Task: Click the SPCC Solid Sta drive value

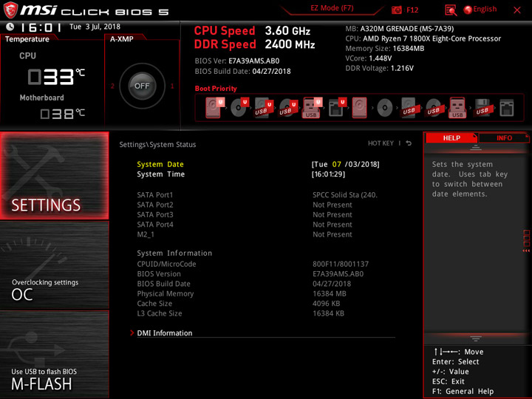Action: click(345, 195)
